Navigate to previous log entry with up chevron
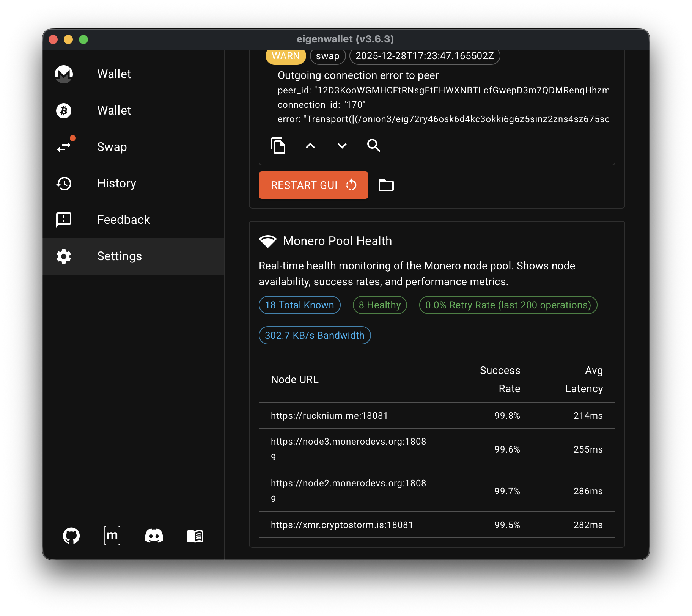The image size is (692, 616). [x=310, y=146]
